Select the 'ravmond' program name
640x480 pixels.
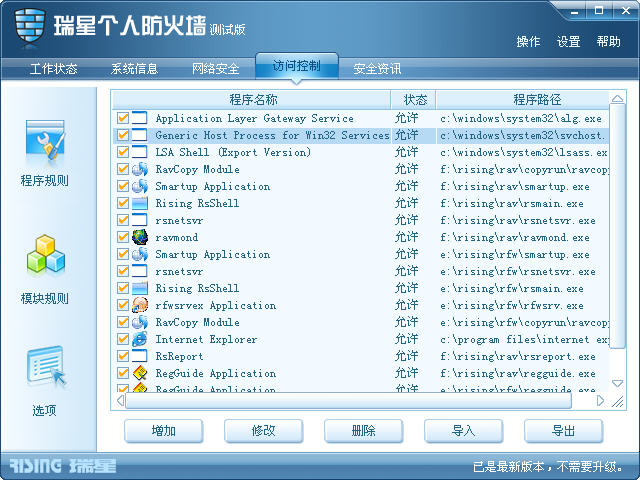pos(177,238)
